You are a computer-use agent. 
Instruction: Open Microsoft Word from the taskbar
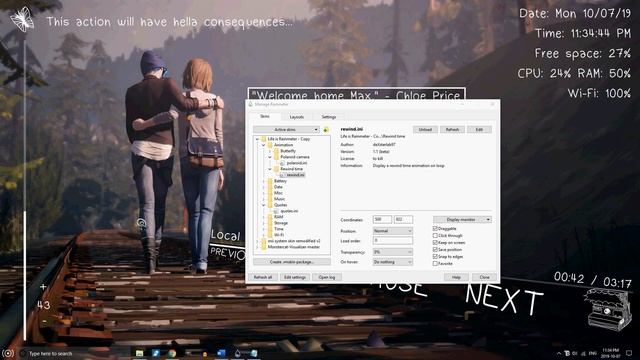221,353
